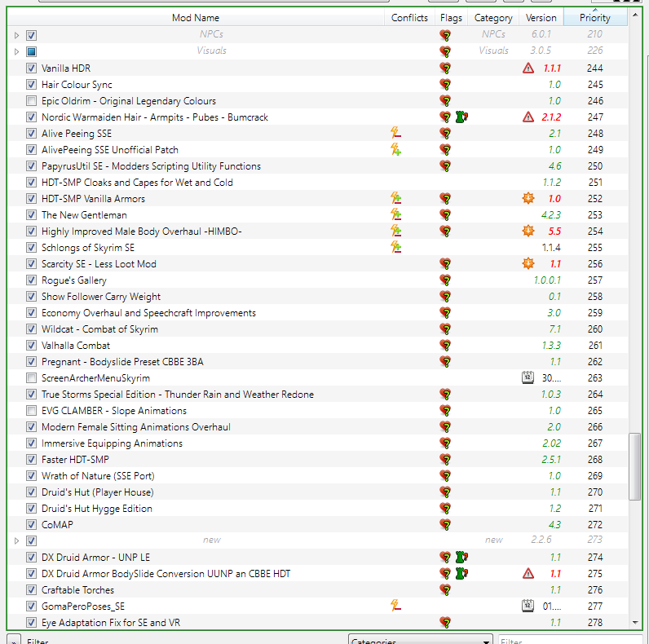
Task: Uncheck PapyrusUtil SE mod checkbox
Action: (x=31, y=166)
